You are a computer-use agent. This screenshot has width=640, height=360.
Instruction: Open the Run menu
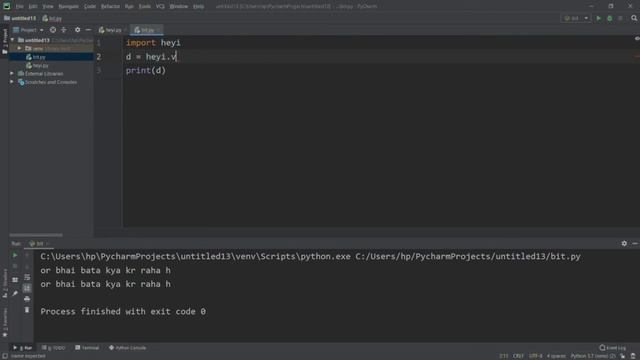point(129,7)
